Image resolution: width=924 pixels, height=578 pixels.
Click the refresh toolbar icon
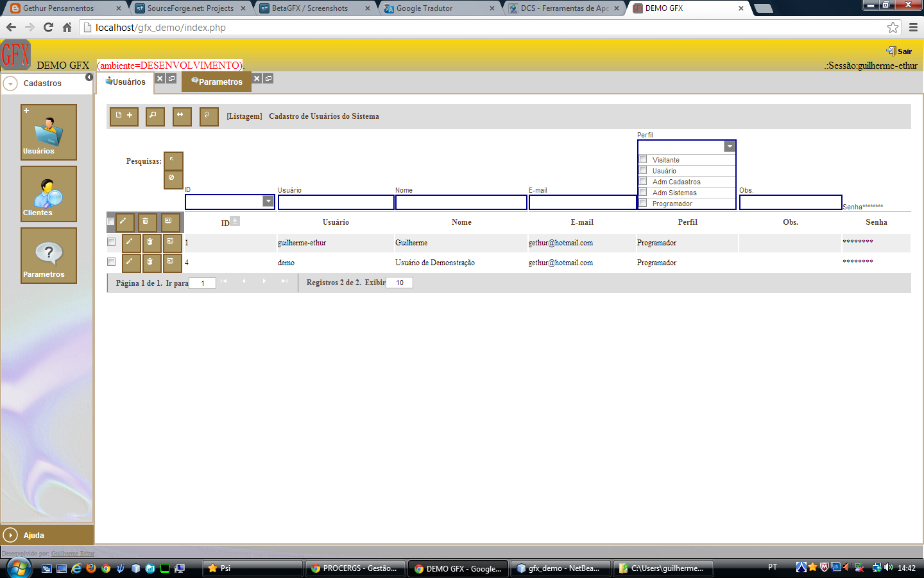click(x=209, y=116)
